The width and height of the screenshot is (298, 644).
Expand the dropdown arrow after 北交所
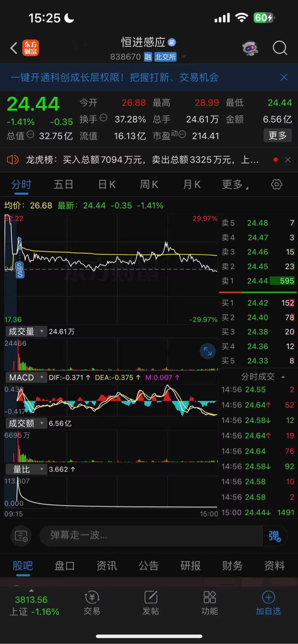pos(184,57)
